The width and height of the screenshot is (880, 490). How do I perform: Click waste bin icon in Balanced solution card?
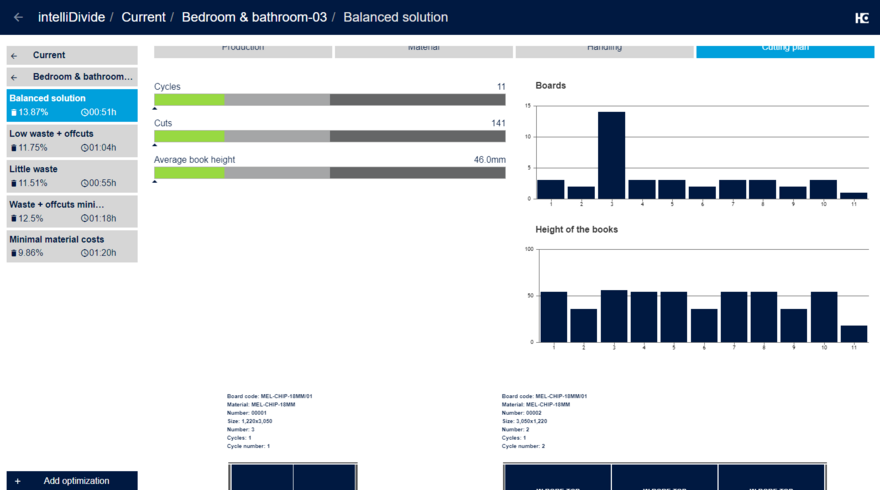click(x=13, y=112)
